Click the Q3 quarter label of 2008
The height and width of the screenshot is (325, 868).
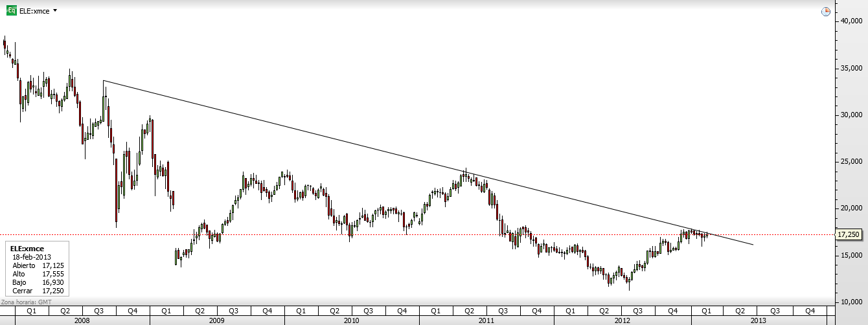(99, 311)
